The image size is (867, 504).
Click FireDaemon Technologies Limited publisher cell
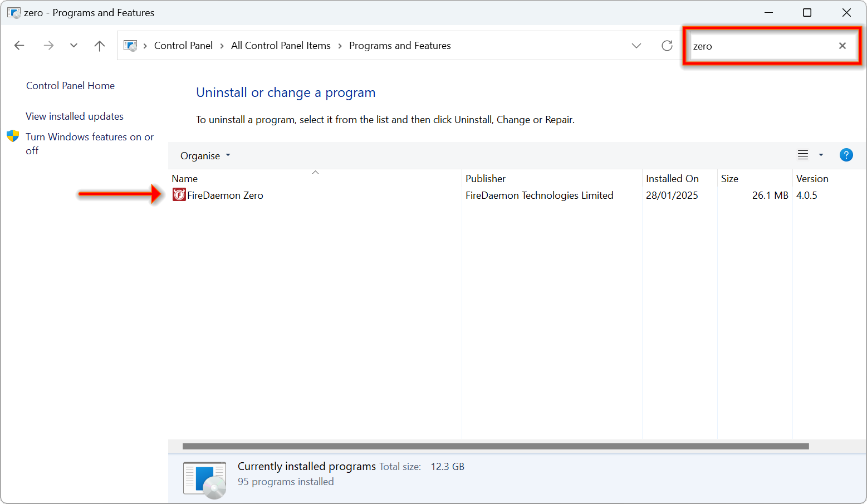tap(539, 195)
